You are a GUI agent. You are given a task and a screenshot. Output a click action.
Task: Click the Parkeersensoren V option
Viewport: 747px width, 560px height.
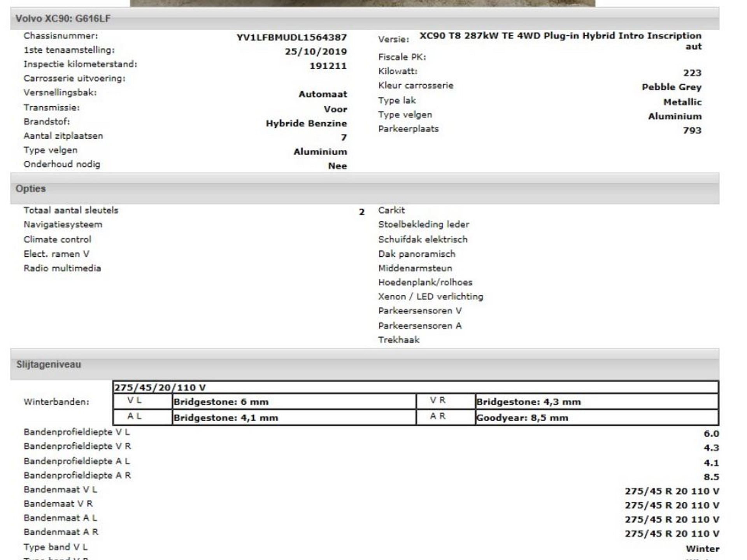click(x=420, y=311)
